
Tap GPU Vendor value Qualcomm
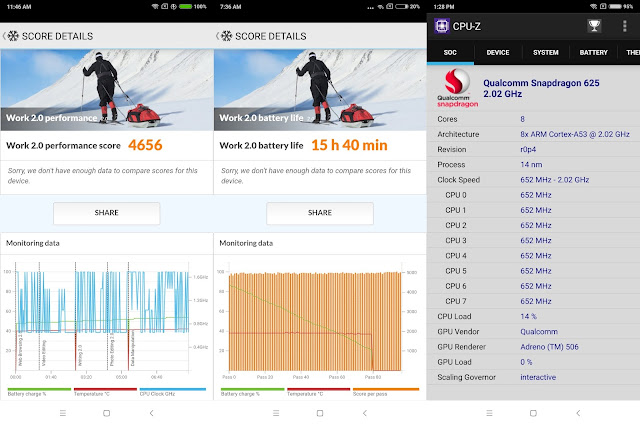[539, 331]
